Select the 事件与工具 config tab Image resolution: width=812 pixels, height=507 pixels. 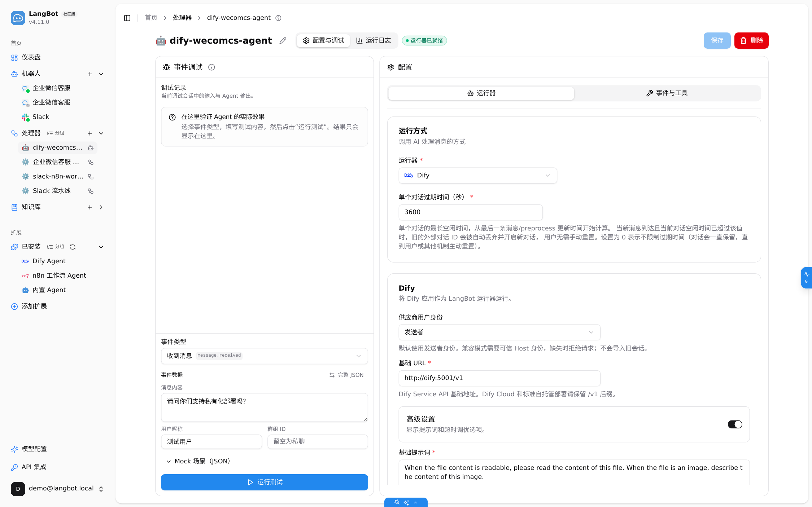667,93
